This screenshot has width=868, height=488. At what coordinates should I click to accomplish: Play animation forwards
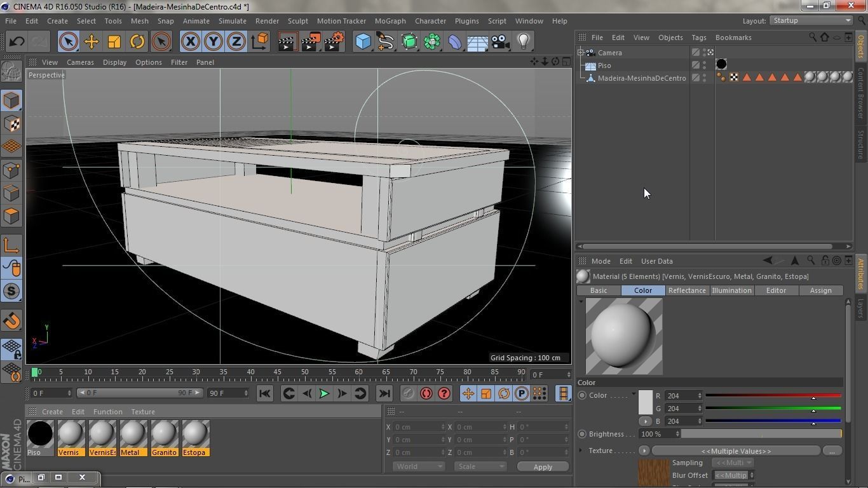pos(324,393)
